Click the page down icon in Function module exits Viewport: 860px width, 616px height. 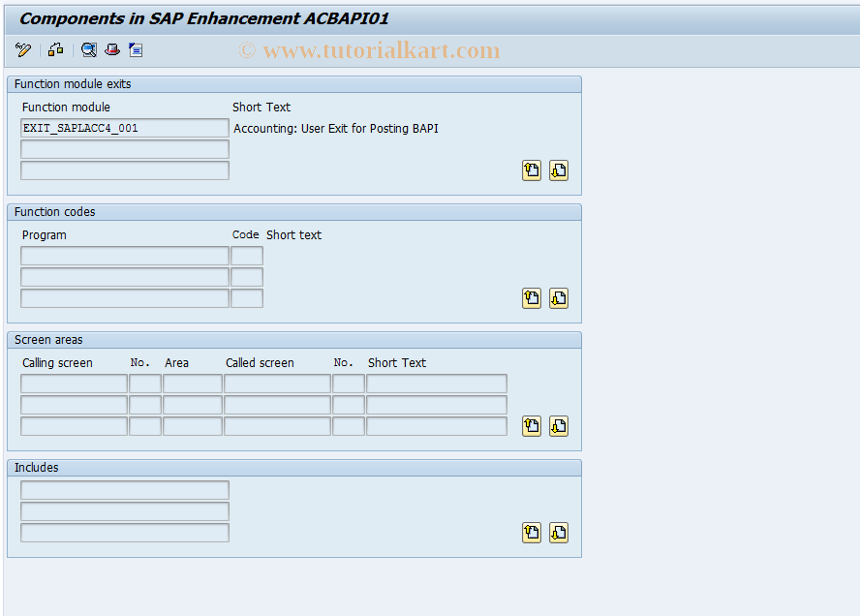click(558, 169)
